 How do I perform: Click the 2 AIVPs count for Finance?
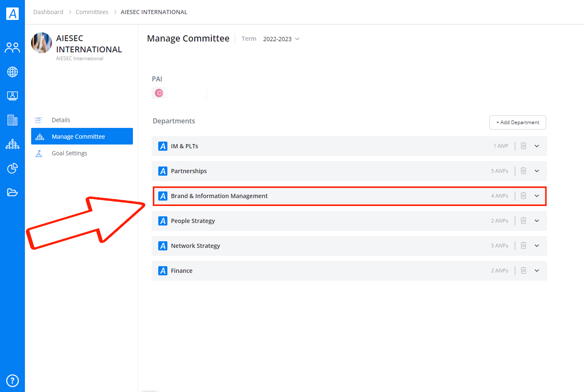tap(500, 271)
